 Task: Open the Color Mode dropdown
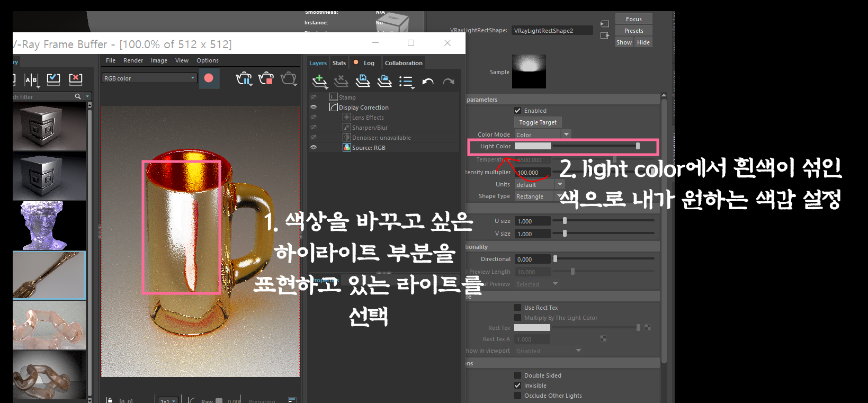(542, 135)
